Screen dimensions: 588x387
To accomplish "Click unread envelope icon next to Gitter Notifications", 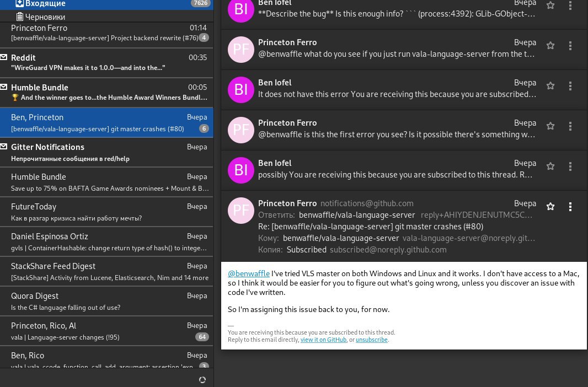I will point(4,147).
